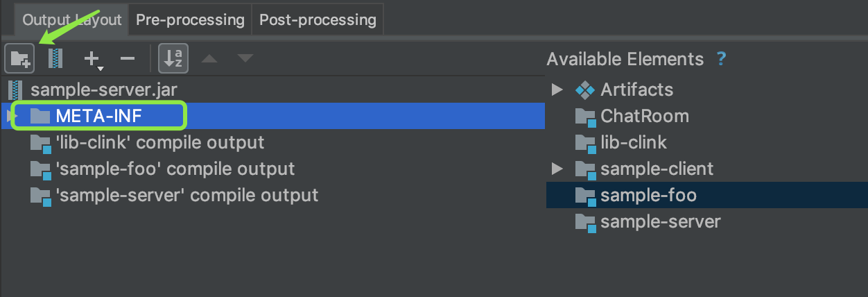868x297 pixels.
Task: Select 'sample-foo' compile output entry
Action: point(175,169)
